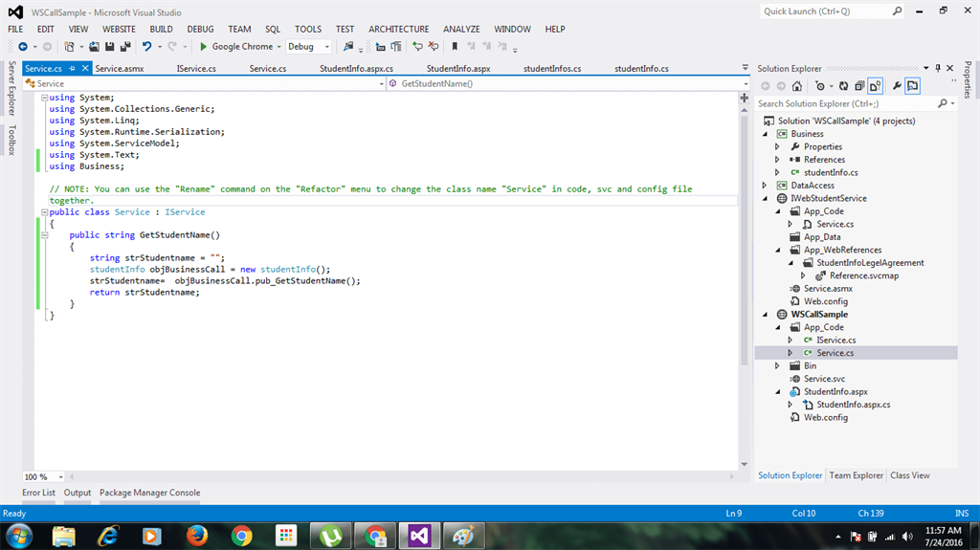Viewport: 980px width, 550px height.
Task: Click the Save All toolbar icon
Action: tap(124, 46)
